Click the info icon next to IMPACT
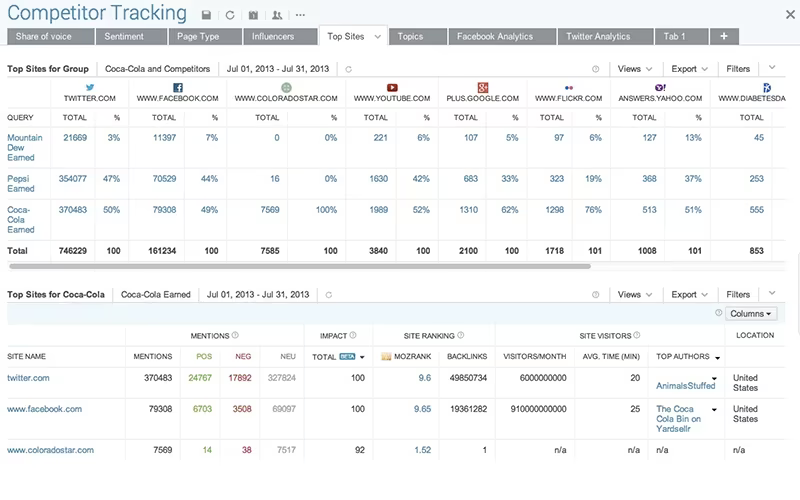The height and width of the screenshot is (500, 800). 353,335
